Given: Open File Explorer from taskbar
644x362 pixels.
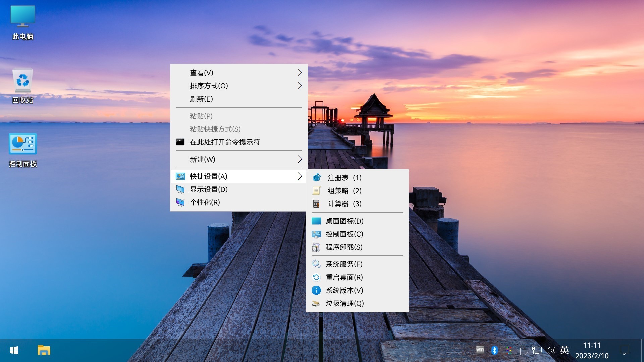Looking at the screenshot, I should click(x=44, y=350).
